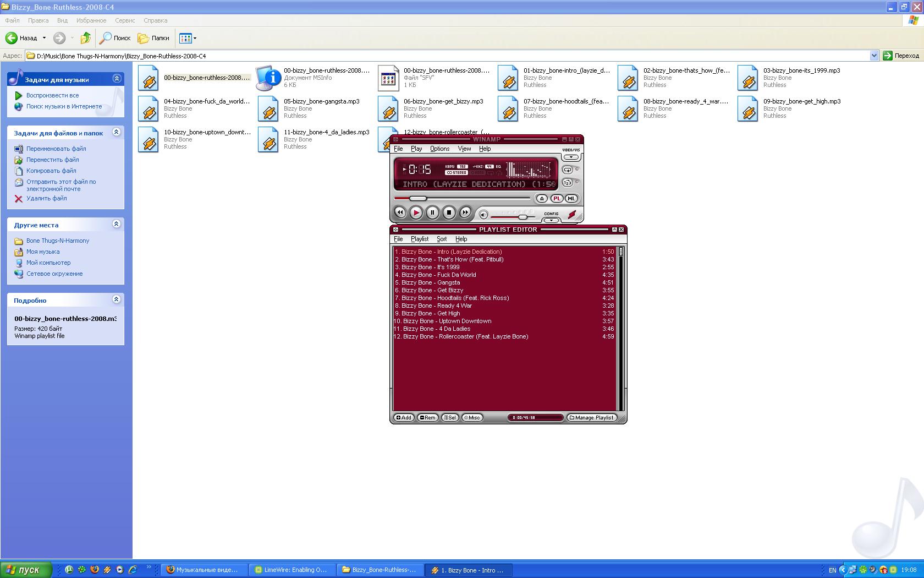The height and width of the screenshot is (578, 924).
Task: Click the Misc button in Playlist Editor
Action: [x=472, y=418]
